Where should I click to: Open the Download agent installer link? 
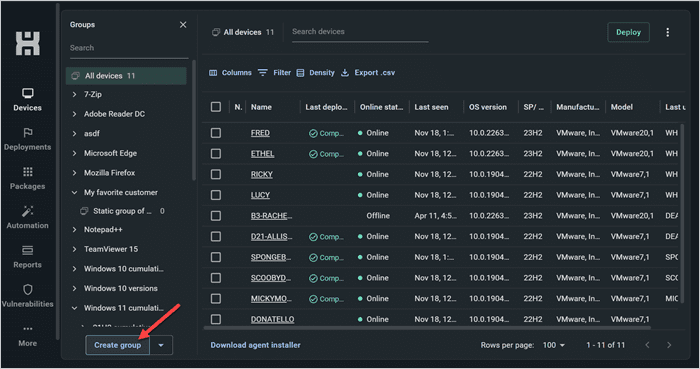coord(255,345)
